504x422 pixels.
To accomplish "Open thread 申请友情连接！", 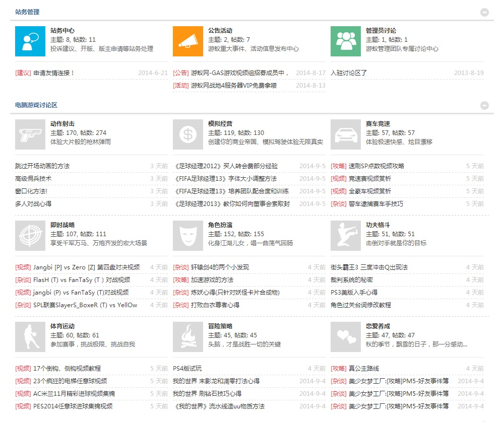I will [54, 73].
